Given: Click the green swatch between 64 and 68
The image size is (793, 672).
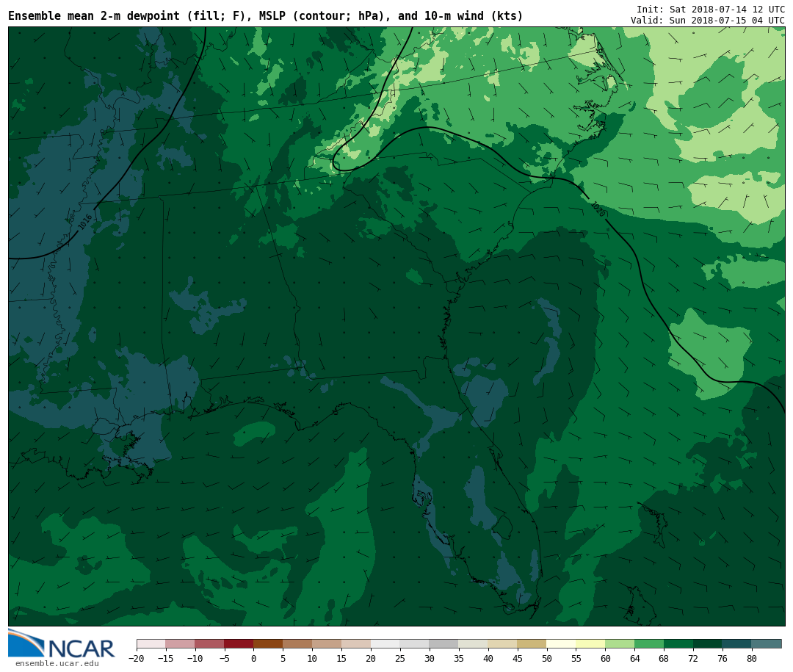Looking at the screenshot, I should 649,643.
